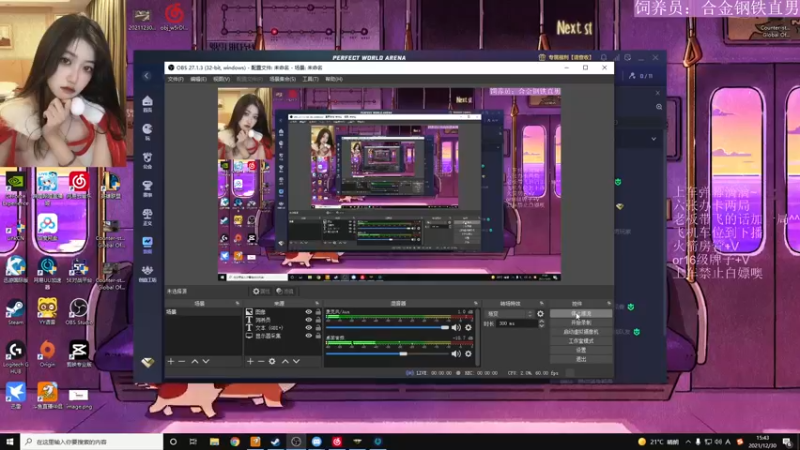The height and width of the screenshot is (450, 800).
Task: Toggle lock on the 饲养员 text source
Action: [318, 320]
